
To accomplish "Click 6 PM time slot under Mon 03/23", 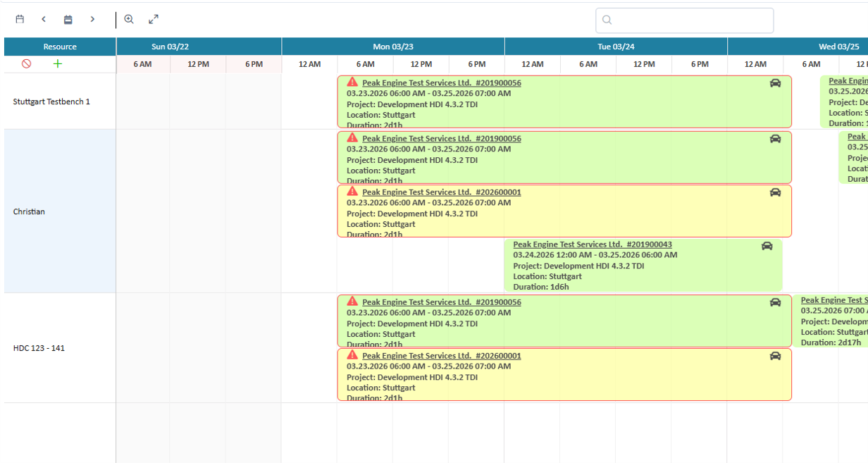I will (x=477, y=64).
